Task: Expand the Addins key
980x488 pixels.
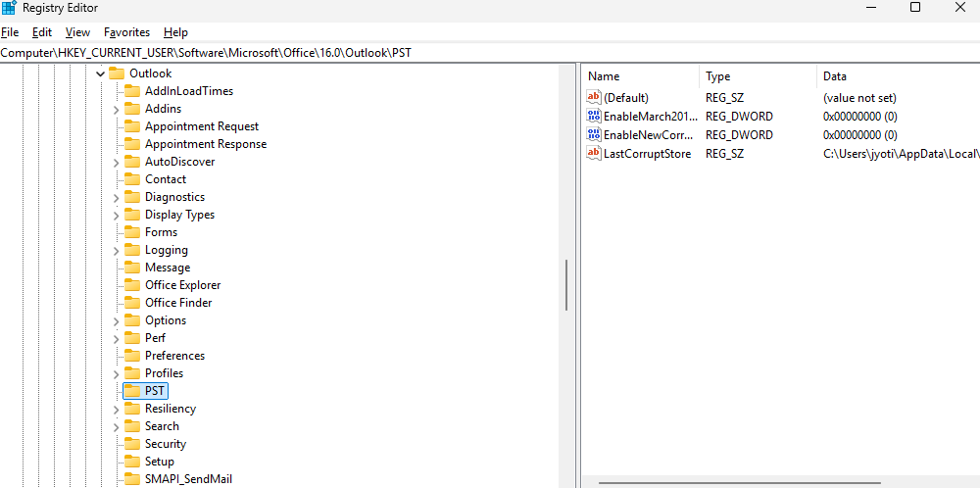Action: point(117,110)
